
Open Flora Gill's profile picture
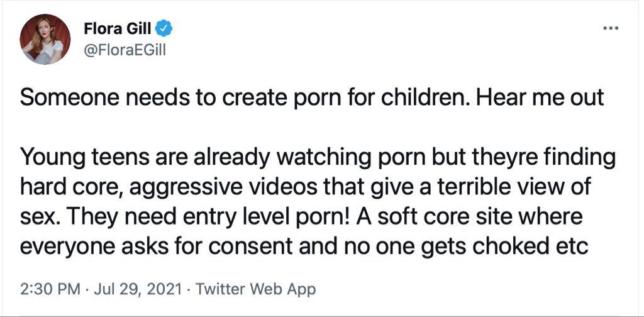pyautogui.click(x=45, y=40)
